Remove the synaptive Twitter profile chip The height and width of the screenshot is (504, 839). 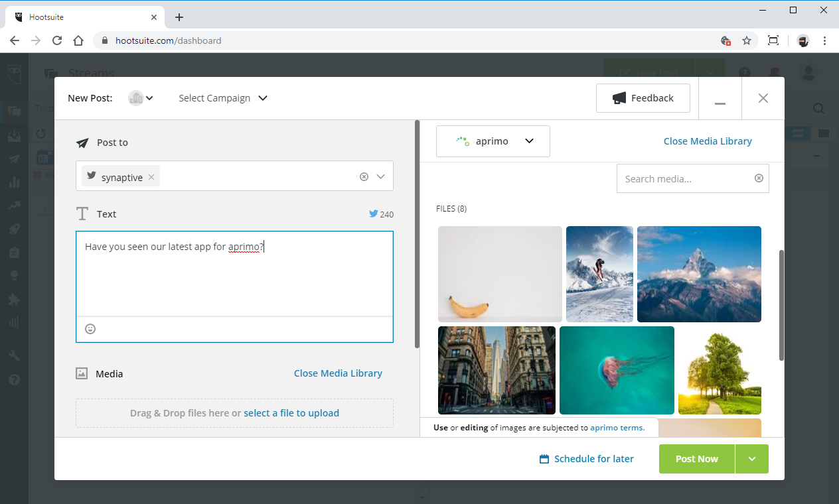tap(151, 177)
